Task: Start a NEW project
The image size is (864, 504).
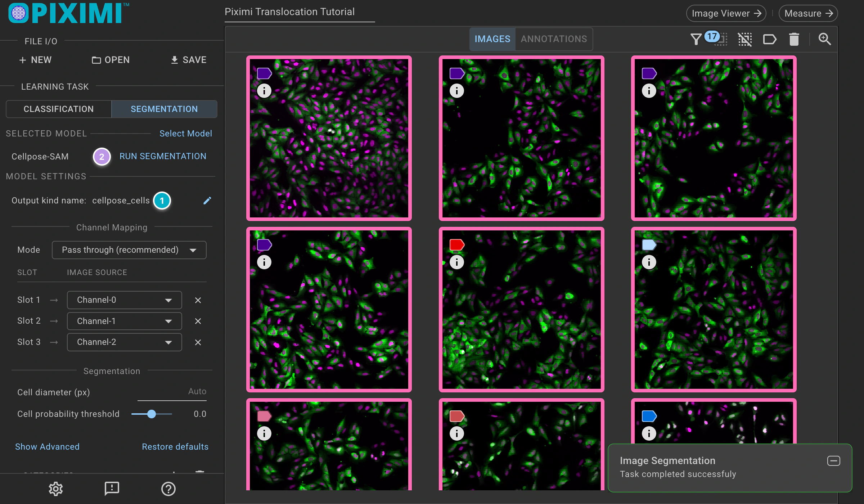Action: (35, 60)
